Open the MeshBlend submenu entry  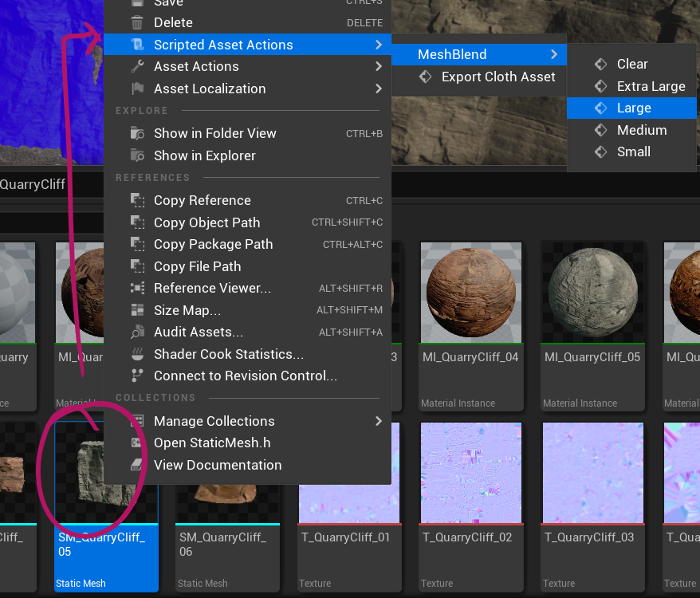click(x=479, y=54)
